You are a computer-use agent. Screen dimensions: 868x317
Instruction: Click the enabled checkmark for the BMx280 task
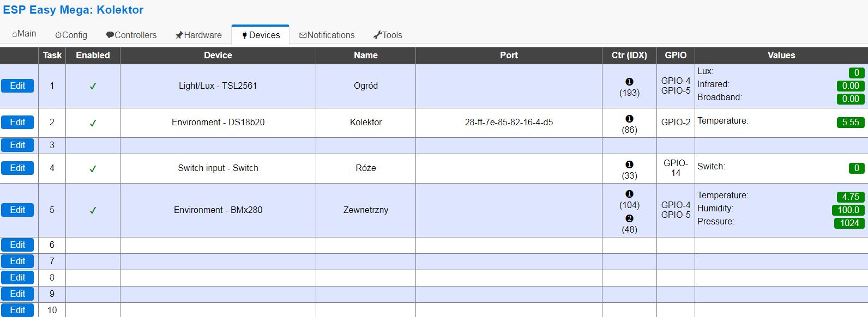(x=93, y=210)
